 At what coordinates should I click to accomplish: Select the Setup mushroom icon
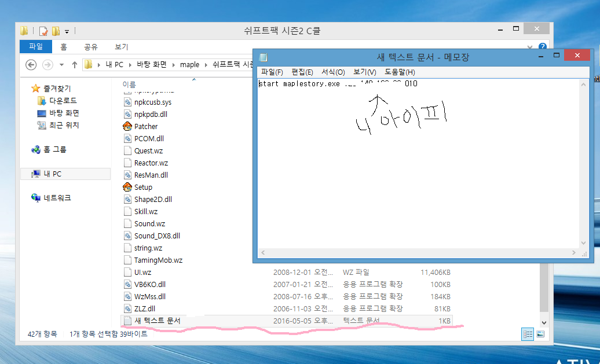pos(128,187)
